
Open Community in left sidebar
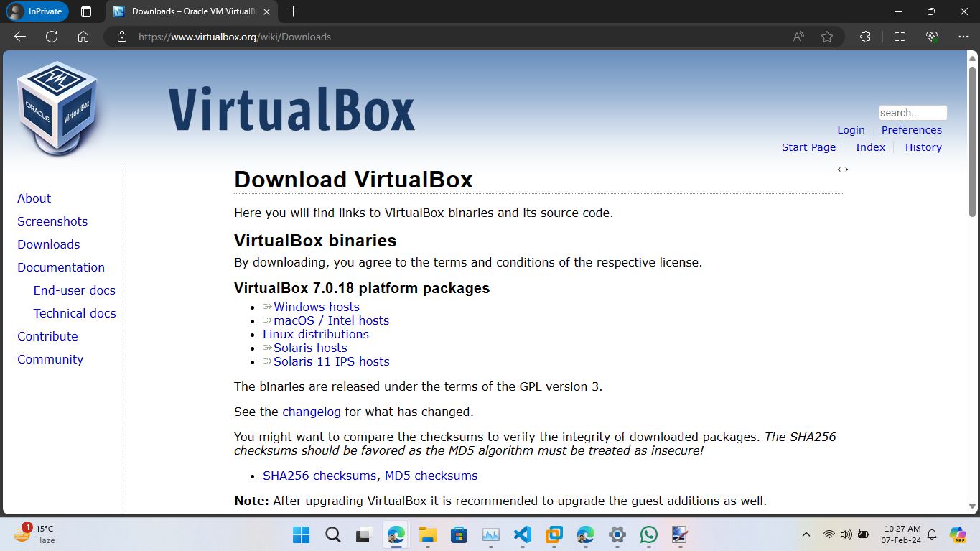click(50, 359)
